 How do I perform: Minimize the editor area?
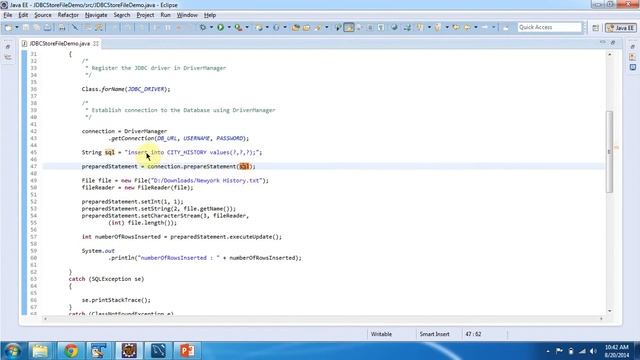click(x=603, y=42)
